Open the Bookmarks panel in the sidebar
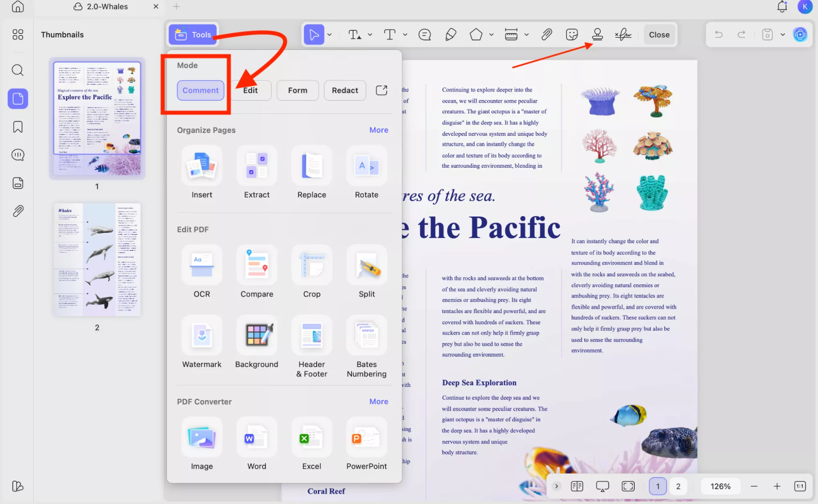The height and width of the screenshot is (504, 818). [17, 127]
